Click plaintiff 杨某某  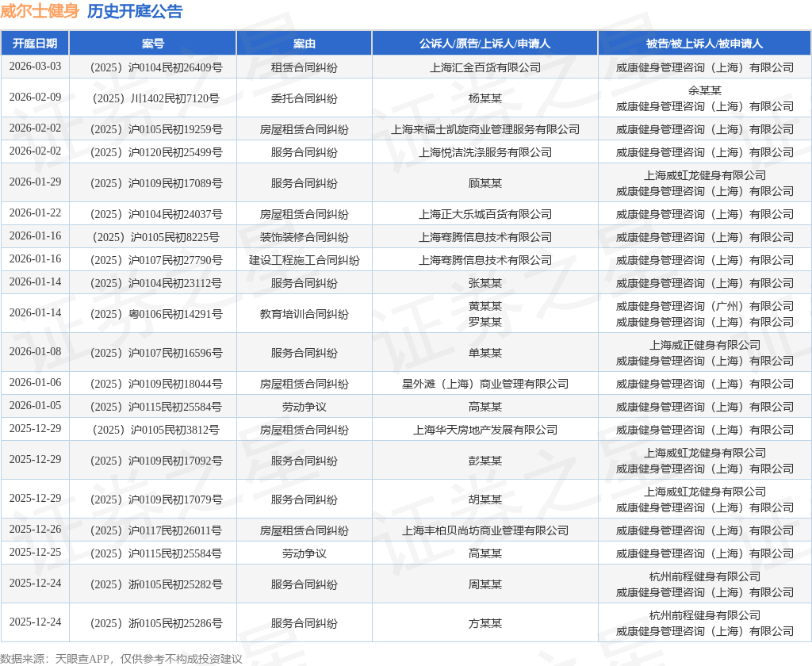pyautogui.click(x=485, y=98)
